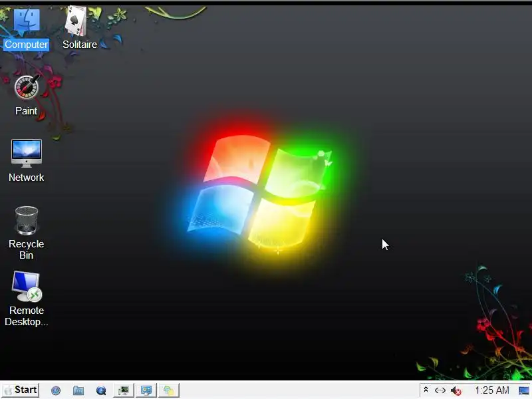Click the taskbar button with blue window icon
The width and height of the screenshot is (532, 399).
146,390
